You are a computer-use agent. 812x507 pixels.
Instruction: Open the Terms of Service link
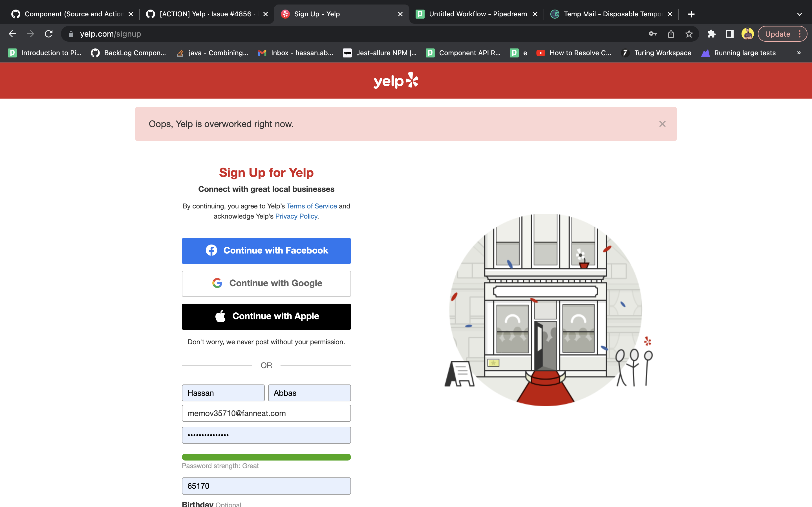311,206
